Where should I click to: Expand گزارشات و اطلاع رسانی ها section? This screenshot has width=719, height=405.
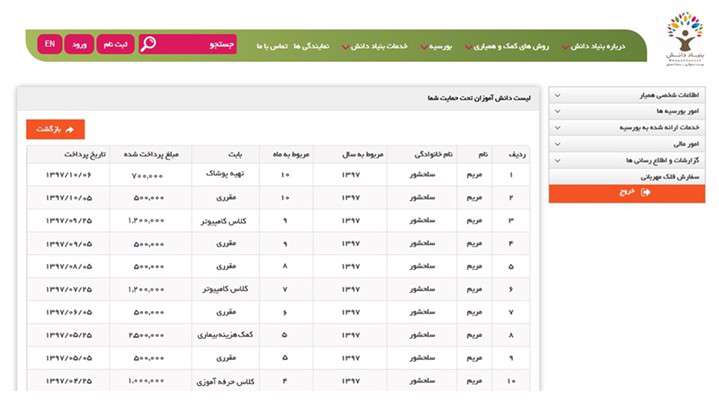coord(627,160)
